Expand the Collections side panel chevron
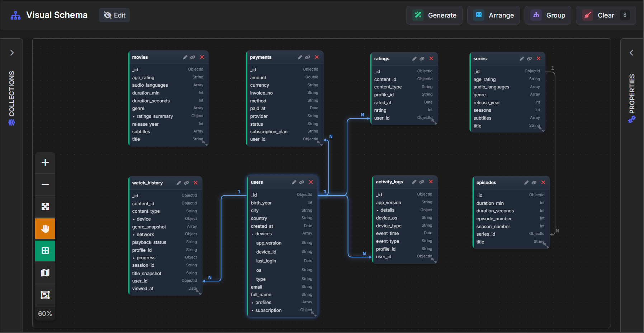 click(x=12, y=53)
